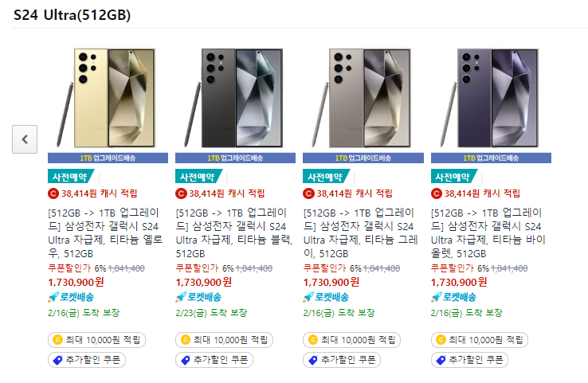Open the 티타늄 바이올렛 512GB product title link
The height and width of the screenshot is (383, 588).
pyautogui.click(x=488, y=233)
